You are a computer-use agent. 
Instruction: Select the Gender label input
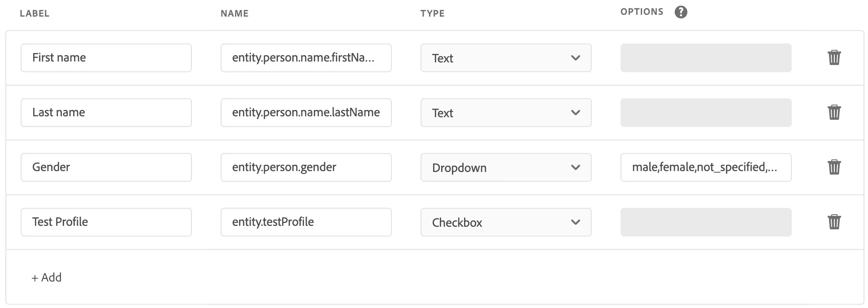tap(106, 167)
